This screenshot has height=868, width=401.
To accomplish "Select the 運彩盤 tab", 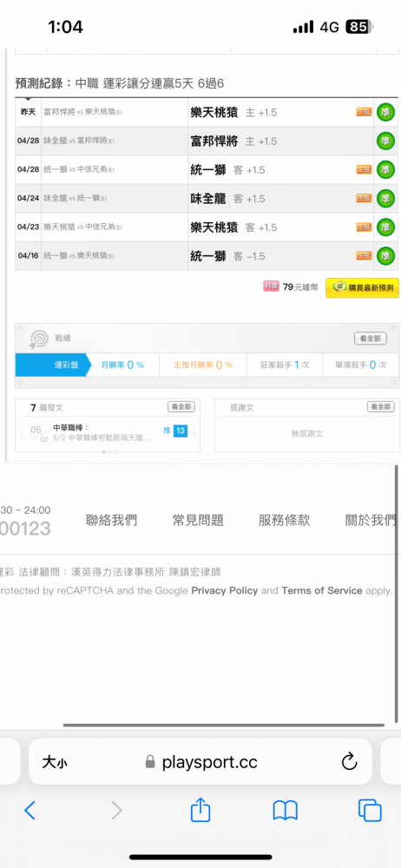I will pos(51,365).
